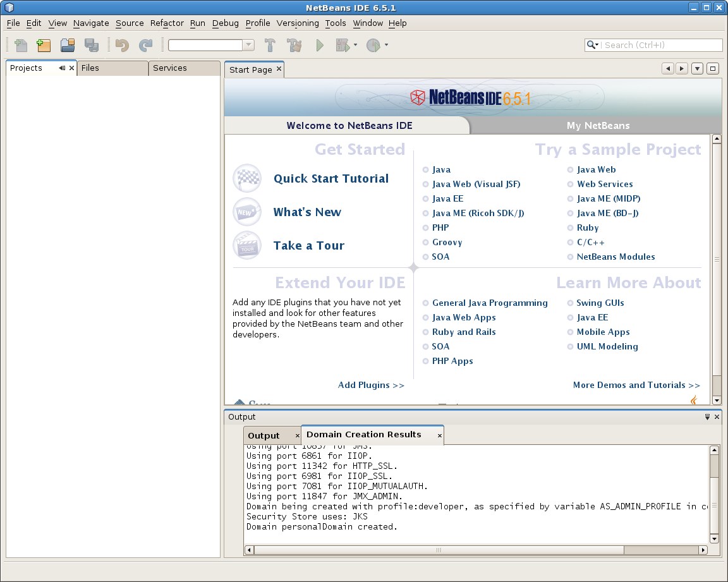This screenshot has height=582, width=728.
Task: Click the Debug Main Project icon
Action: click(x=343, y=45)
